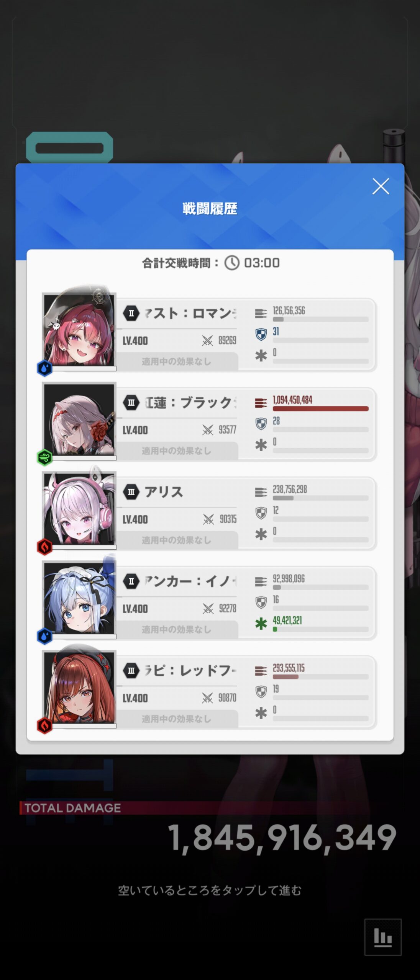Image resolution: width=420 pixels, height=980 pixels.
Task: Click blue water element icon on pirate portrait
Action: tap(44, 368)
